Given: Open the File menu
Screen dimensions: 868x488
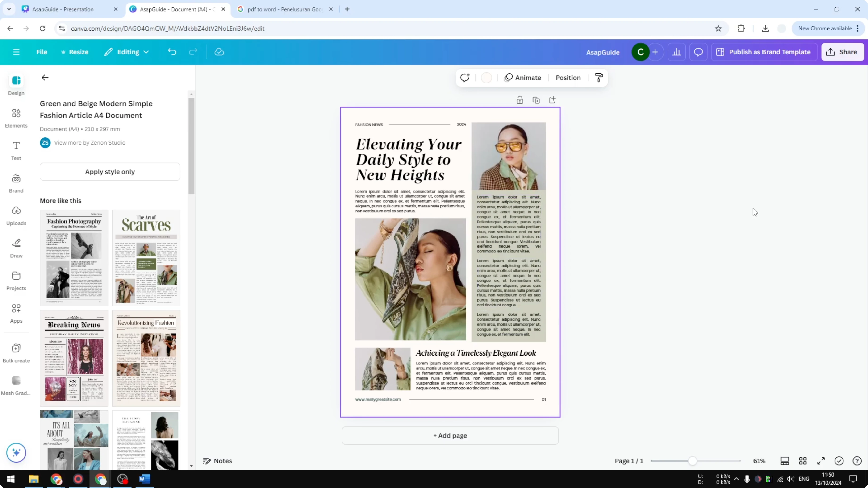Looking at the screenshot, I should pyautogui.click(x=42, y=52).
